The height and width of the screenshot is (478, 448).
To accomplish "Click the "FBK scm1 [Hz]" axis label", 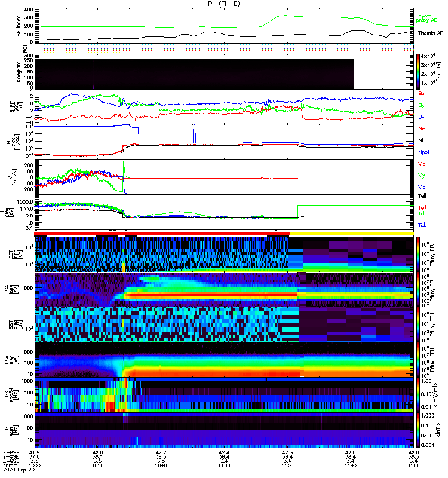I will (11, 430).
